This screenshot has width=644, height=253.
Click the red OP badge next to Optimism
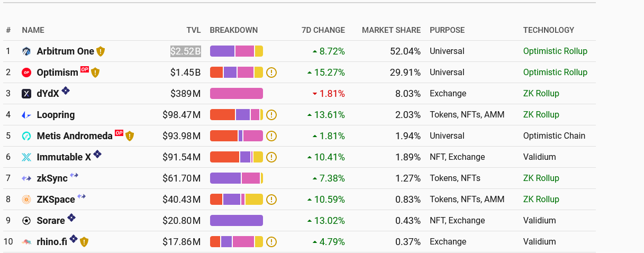pos(85,69)
